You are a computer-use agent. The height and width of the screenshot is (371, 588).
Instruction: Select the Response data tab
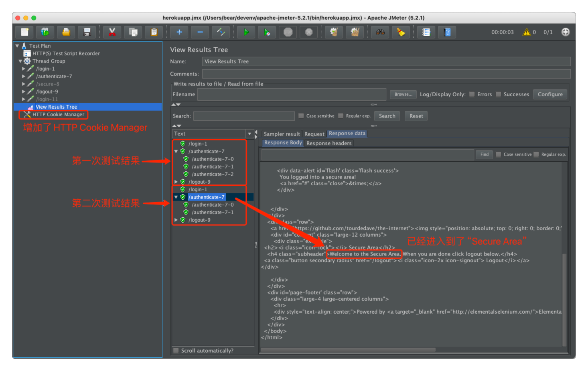(x=347, y=134)
